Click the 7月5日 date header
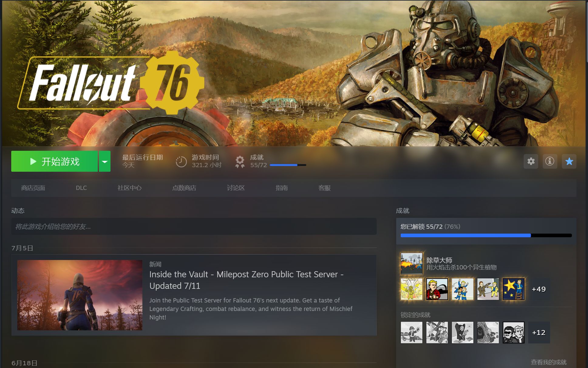 pyautogui.click(x=22, y=248)
